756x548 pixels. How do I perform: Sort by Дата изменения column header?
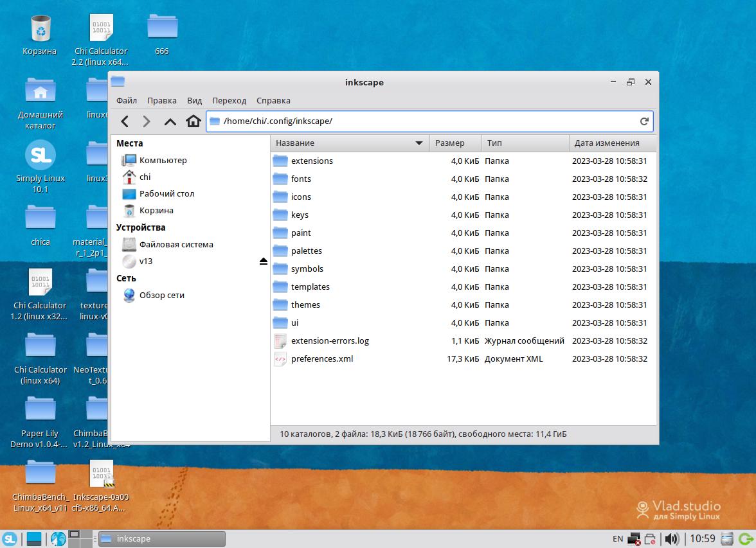pos(606,143)
